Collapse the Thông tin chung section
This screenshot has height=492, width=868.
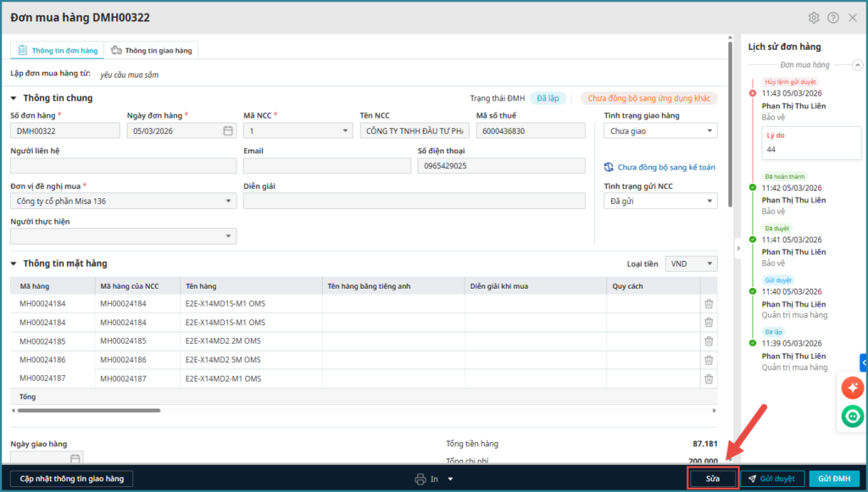pos(14,98)
